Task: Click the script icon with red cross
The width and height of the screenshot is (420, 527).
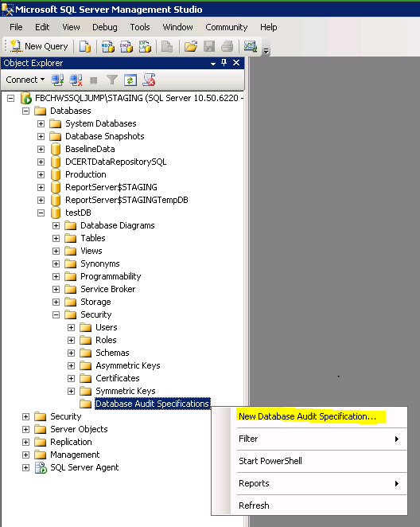Action: coord(149,80)
